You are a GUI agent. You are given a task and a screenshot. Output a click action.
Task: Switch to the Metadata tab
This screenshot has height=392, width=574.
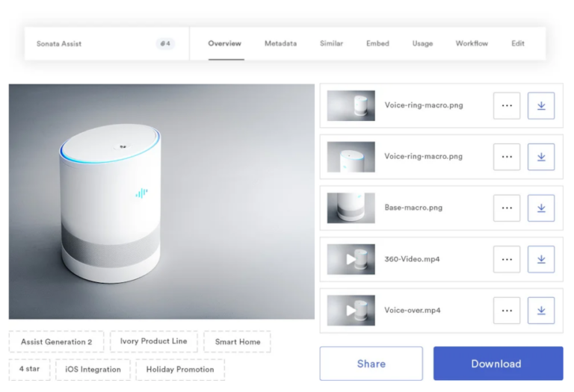click(x=280, y=44)
